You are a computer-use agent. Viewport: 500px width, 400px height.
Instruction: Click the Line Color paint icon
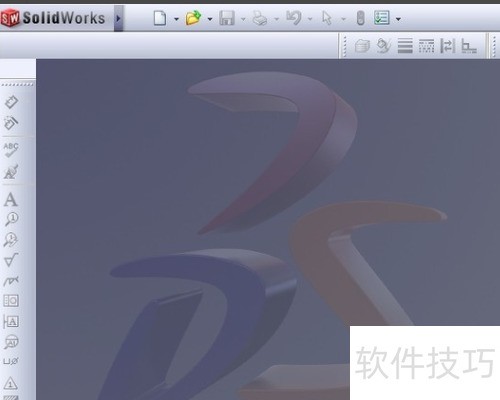[x=384, y=46]
